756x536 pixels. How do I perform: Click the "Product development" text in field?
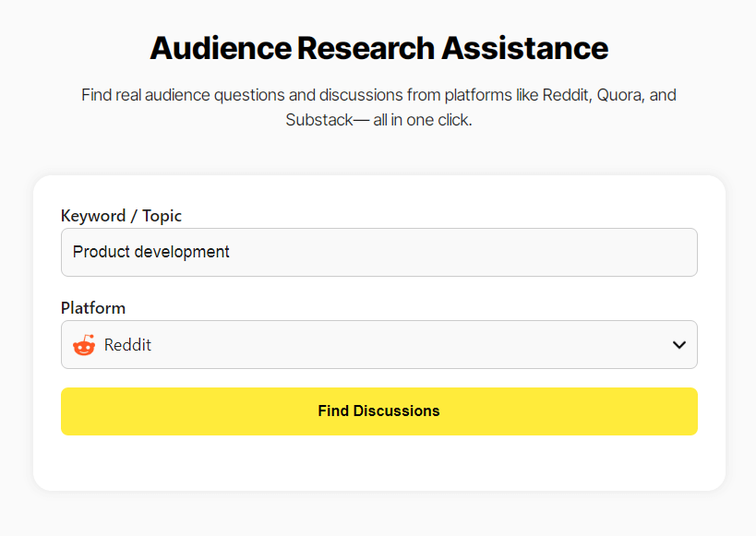pos(150,252)
